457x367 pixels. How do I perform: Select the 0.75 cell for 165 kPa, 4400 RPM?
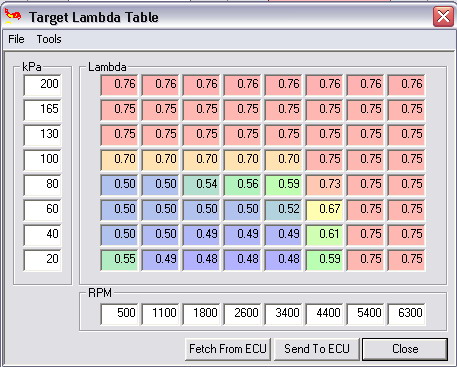(x=324, y=110)
